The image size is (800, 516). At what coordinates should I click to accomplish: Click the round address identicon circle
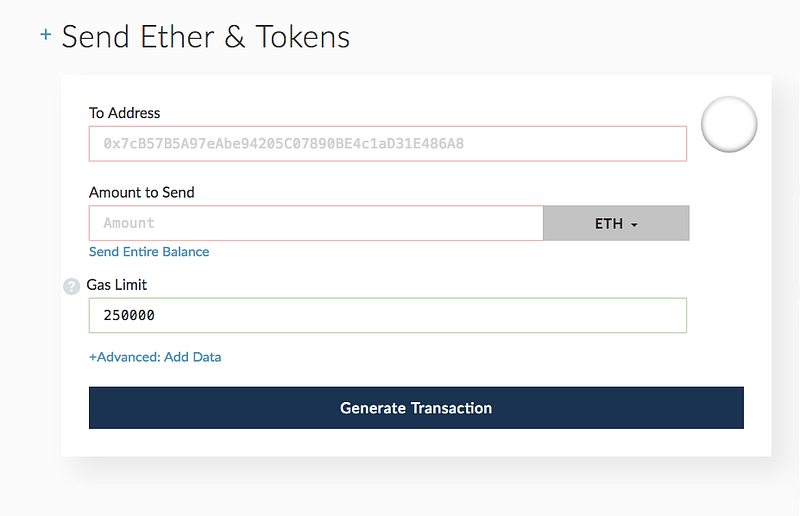729,125
